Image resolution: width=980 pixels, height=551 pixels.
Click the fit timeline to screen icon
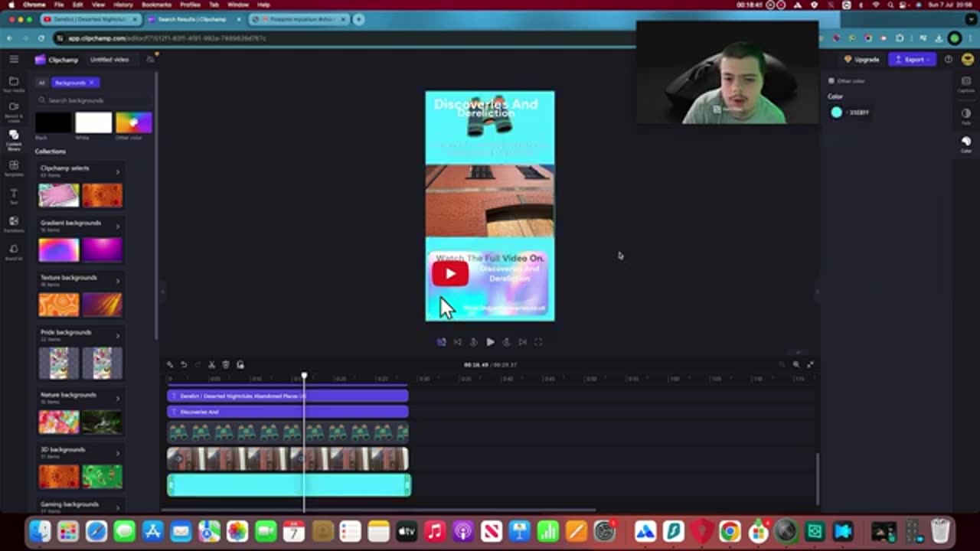click(x=810, y=365)
